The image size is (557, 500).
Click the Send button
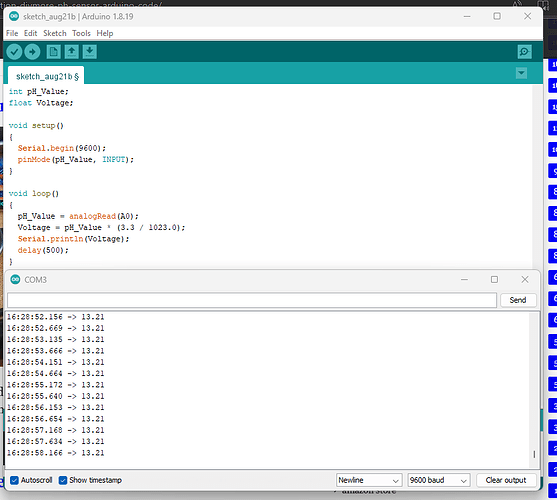point(518,300)
